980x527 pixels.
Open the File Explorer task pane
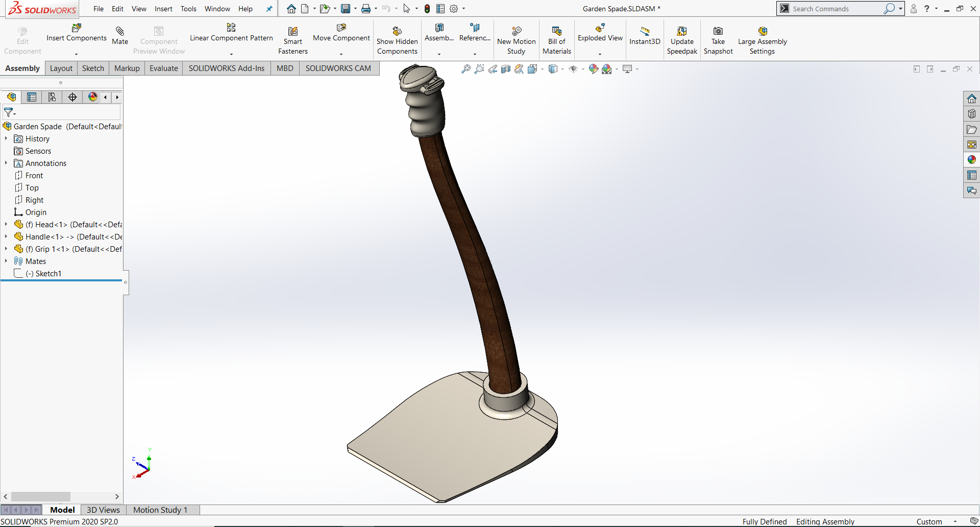coord(972,129)
